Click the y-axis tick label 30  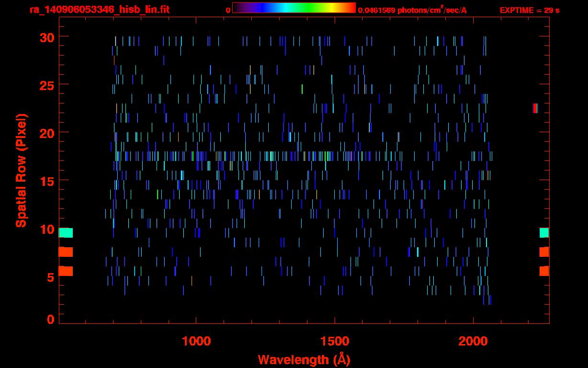(46, 37)
